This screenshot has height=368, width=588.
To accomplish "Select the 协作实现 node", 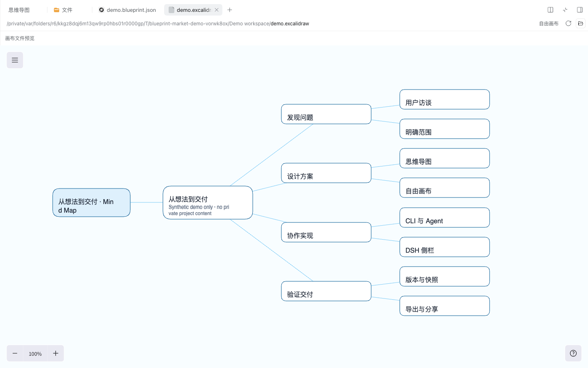I will 326,232.
